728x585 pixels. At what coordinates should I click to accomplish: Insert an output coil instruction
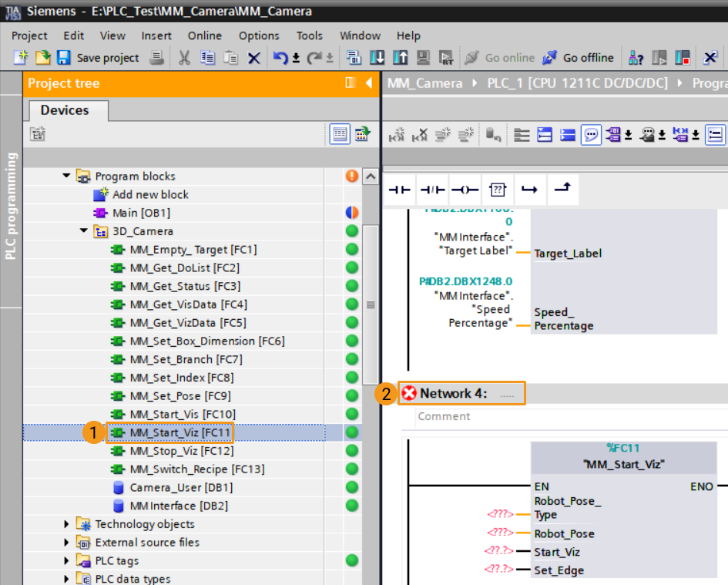click(x=465, y=190)
